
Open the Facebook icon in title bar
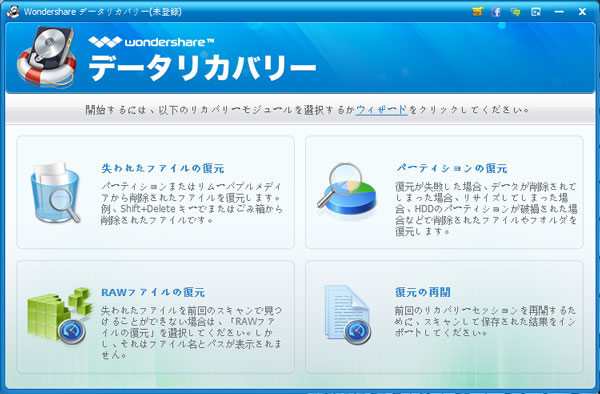point(496,12)
